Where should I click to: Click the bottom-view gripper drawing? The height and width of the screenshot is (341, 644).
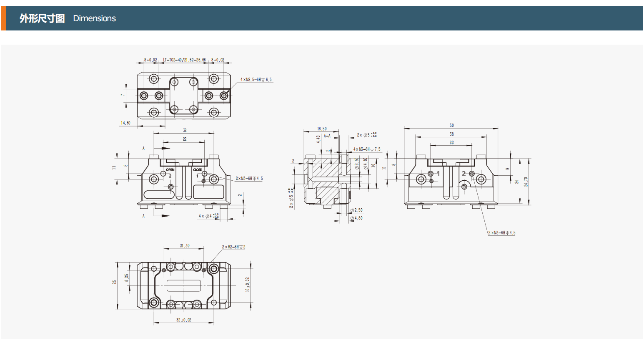(184, 286)
